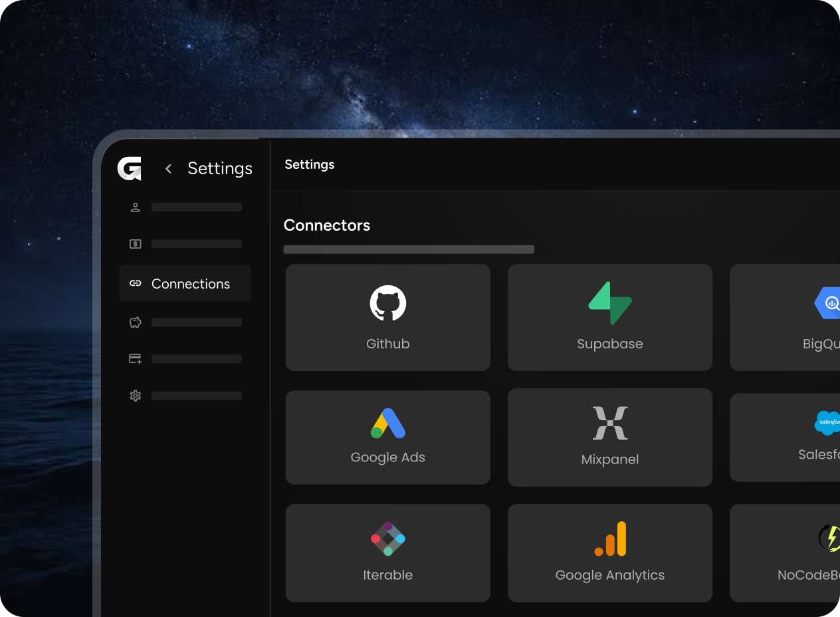Open the Iterable connector card
The height and width of the screenshot is (617, 840).
388,553
